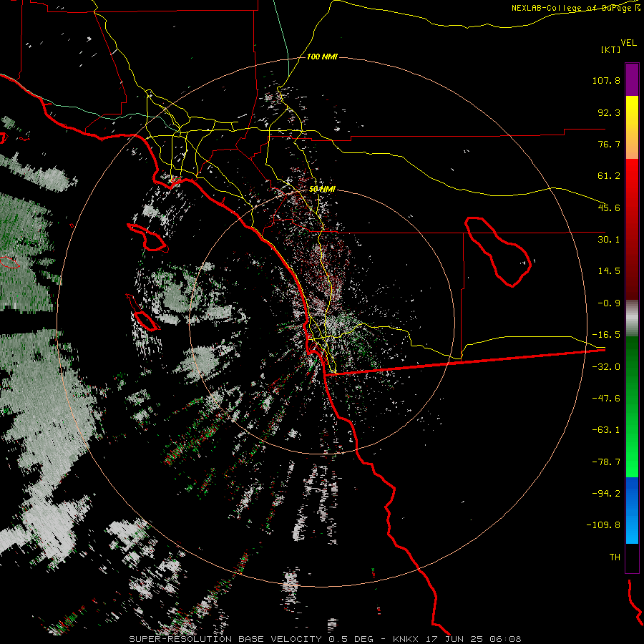Click the TH threshold label

coord(615,557)
